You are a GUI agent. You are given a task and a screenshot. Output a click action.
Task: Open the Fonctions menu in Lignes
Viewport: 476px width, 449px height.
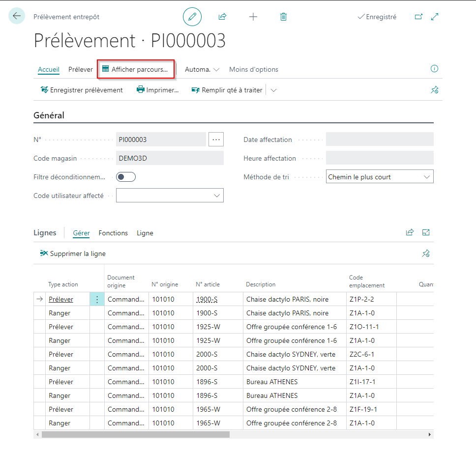click(113, 233)
